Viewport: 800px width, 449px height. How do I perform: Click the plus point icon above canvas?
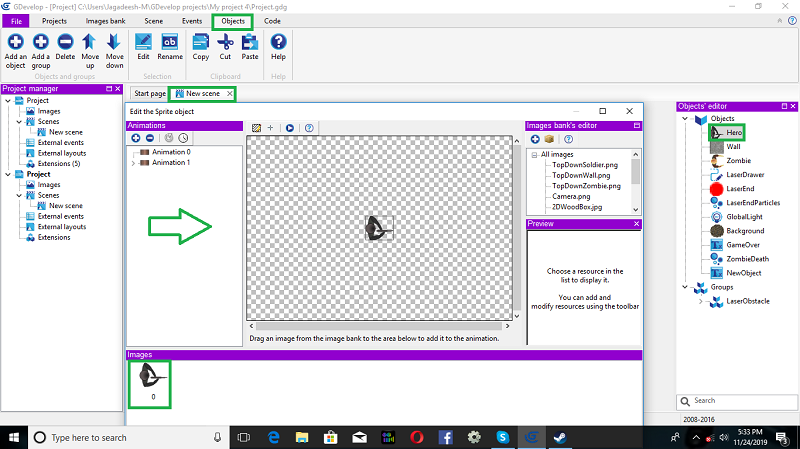tap(270, 128)
